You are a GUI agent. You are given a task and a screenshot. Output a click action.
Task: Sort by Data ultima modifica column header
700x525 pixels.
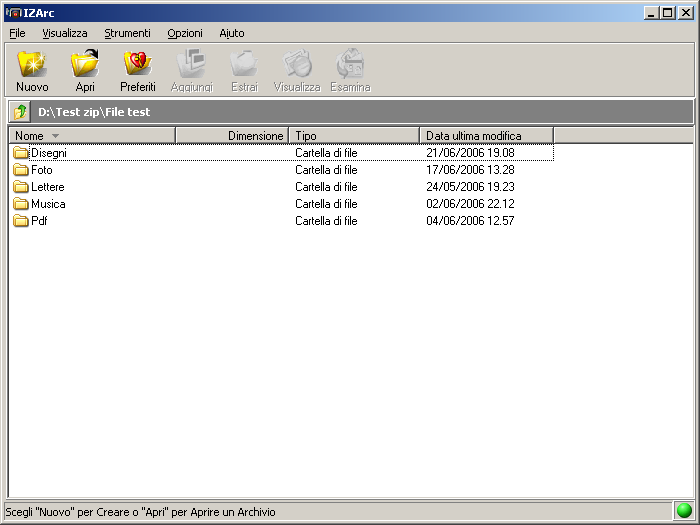click(x=487, y=136)
